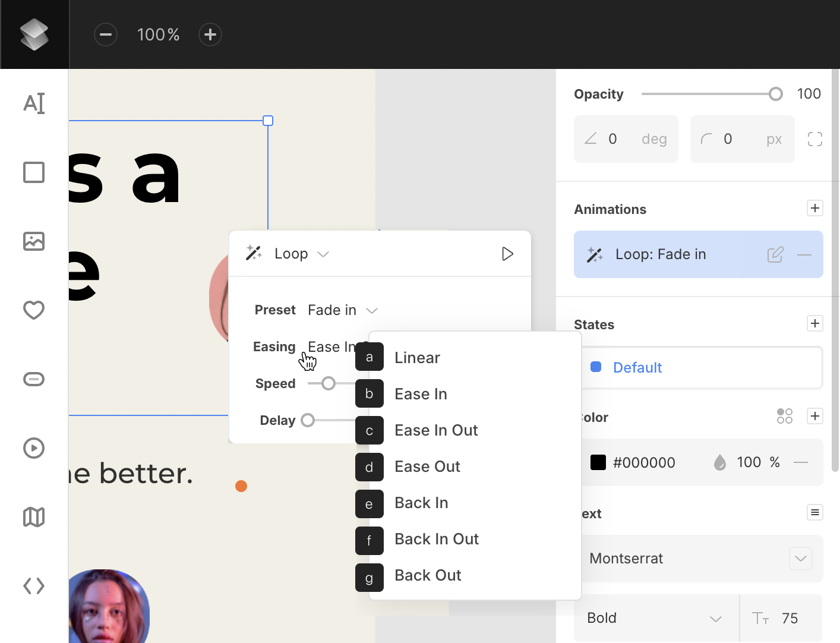Select the Video play tool
This screenshot has height=643, width=840.
34,448
